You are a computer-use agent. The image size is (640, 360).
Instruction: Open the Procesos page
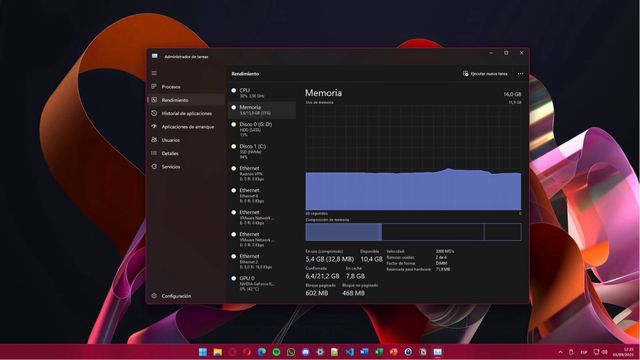(186, 87)
